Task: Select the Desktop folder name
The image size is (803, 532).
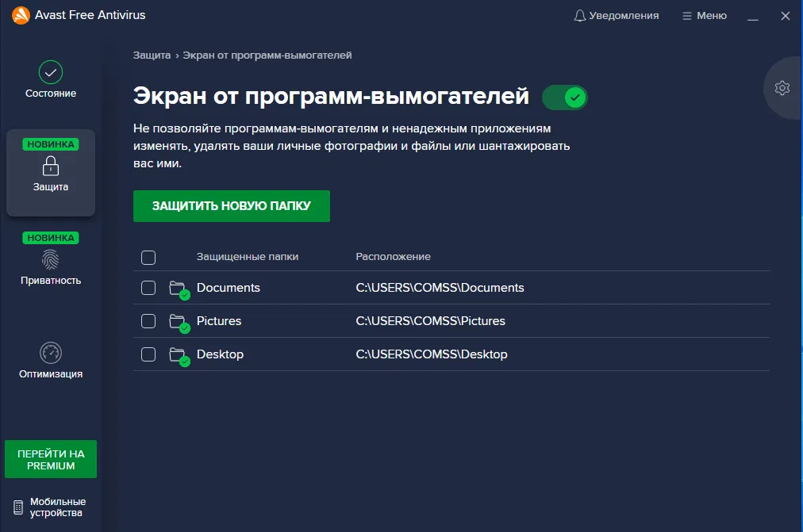Action: [221, 354]
